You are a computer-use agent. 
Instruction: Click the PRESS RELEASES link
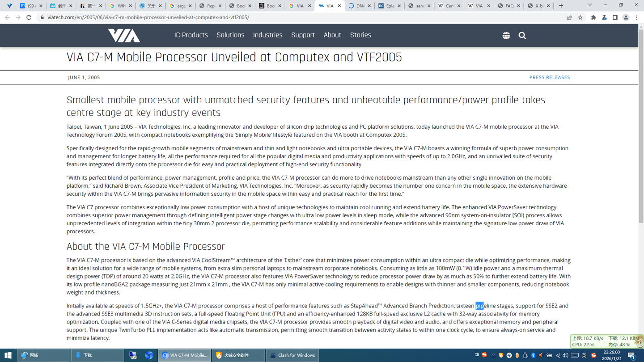(x=550, y=77)
